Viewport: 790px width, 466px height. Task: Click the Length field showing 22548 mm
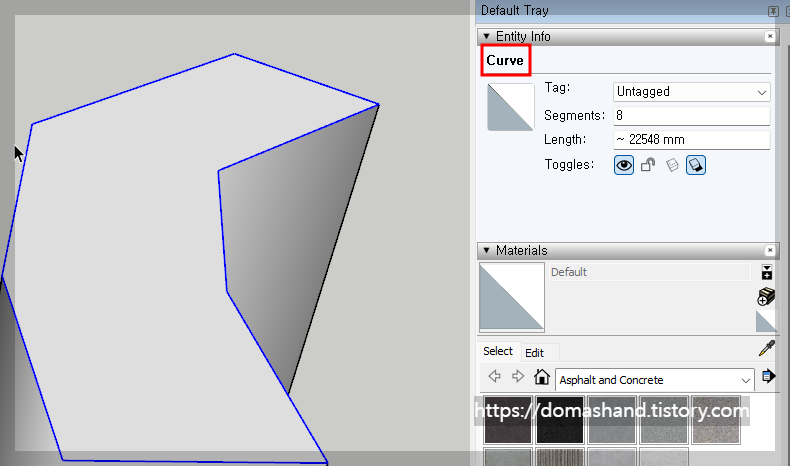(x=692, y=140)
